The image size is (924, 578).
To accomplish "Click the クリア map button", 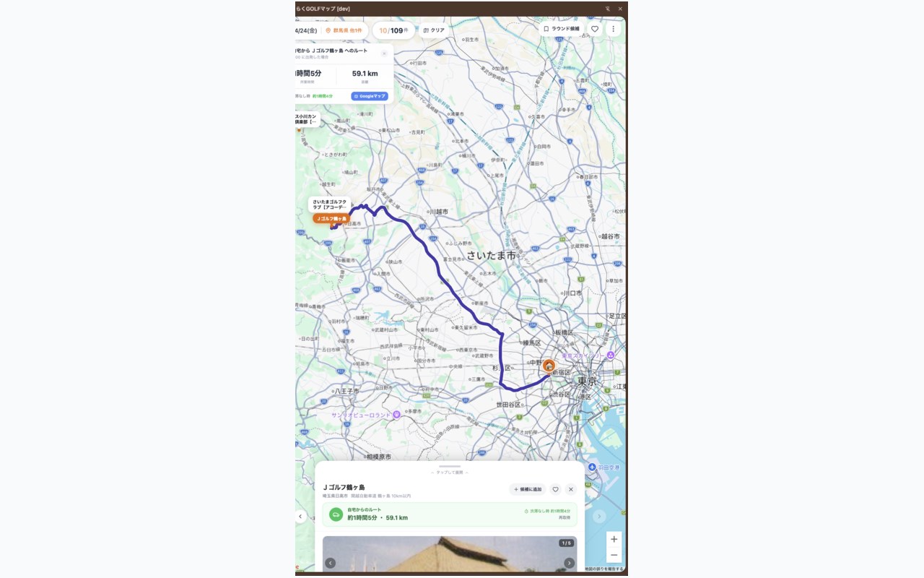I will coord(434,30).
